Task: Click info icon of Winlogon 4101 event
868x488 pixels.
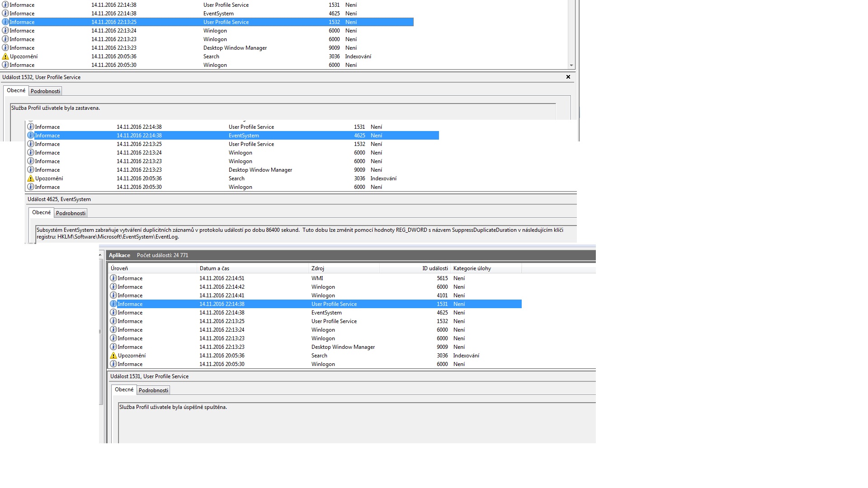Action: (113, 296)
